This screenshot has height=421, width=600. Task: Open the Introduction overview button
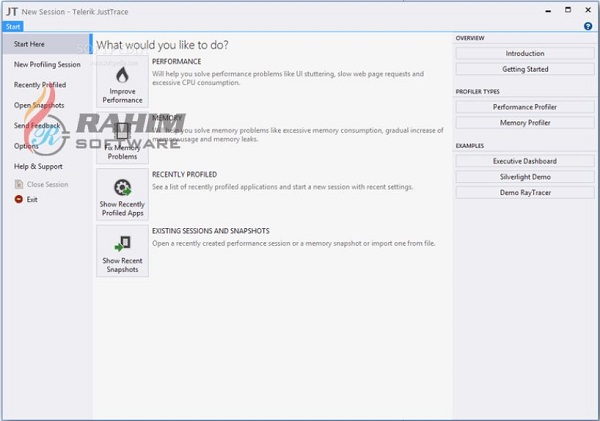(525, 53)
